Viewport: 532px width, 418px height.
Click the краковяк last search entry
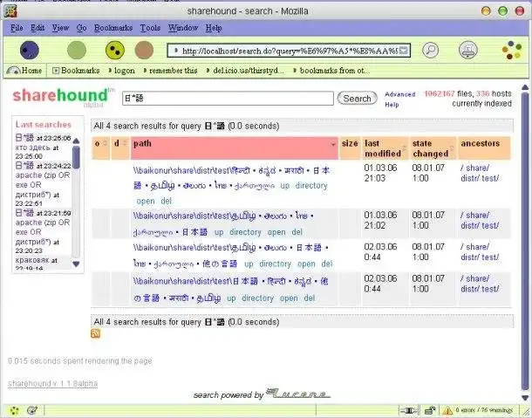32,260
